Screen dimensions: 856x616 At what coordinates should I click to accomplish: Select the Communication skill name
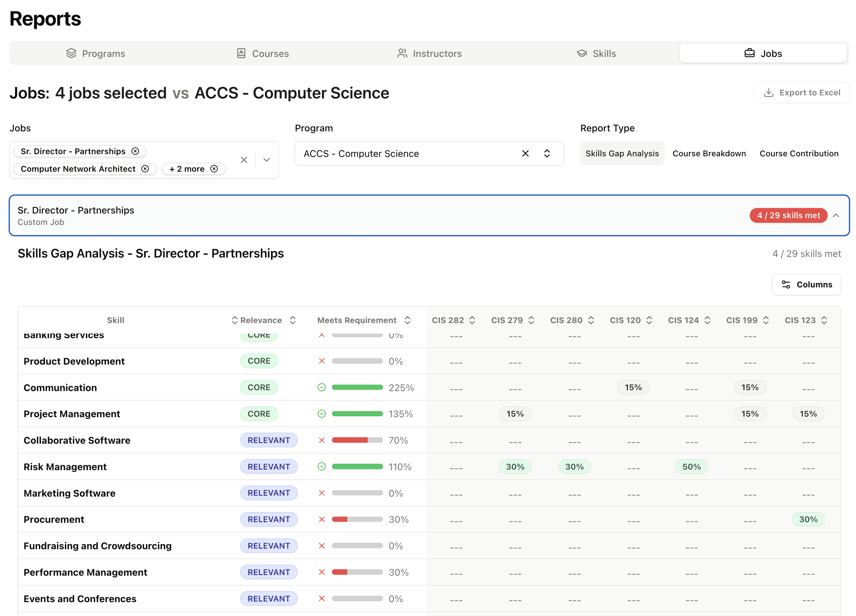pyautogui.click(x=60, y=388)
